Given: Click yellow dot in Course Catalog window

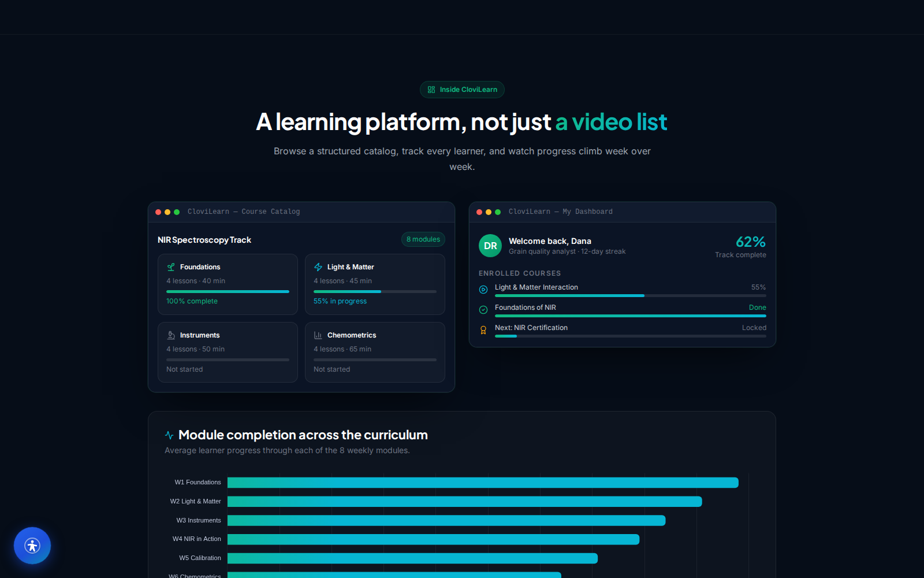Looking at the screenshot, I should tap(167, 212).
